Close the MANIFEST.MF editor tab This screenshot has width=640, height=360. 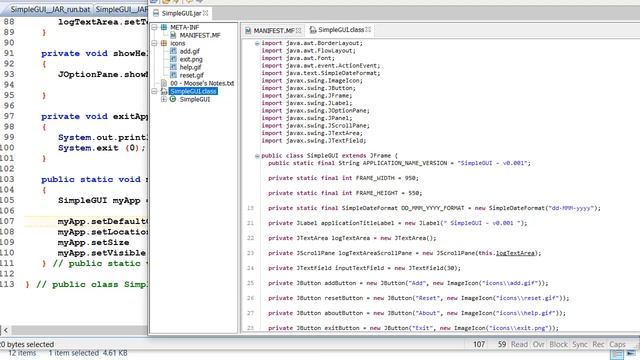[x=299, y=31]
